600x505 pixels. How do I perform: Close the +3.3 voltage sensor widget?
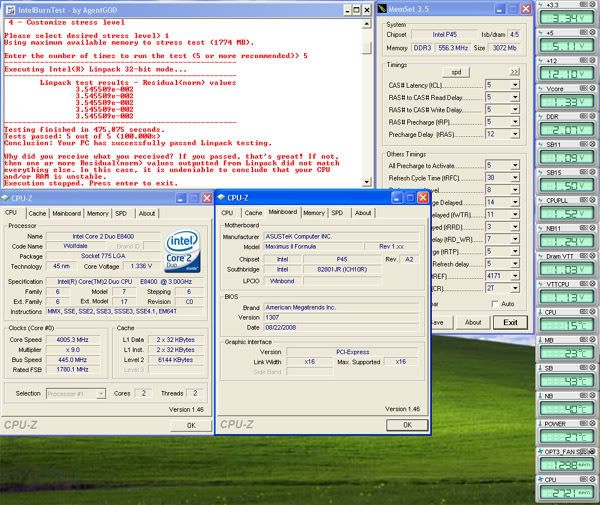592,4
